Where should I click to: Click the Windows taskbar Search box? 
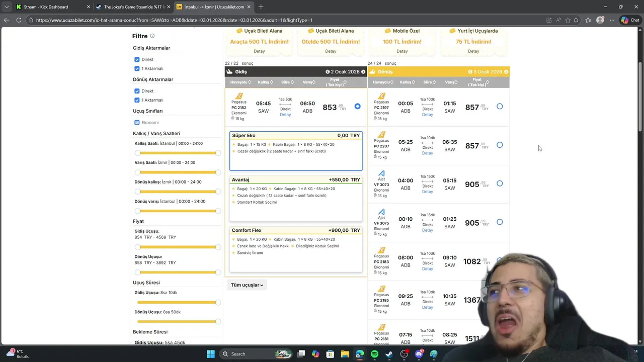256,354
